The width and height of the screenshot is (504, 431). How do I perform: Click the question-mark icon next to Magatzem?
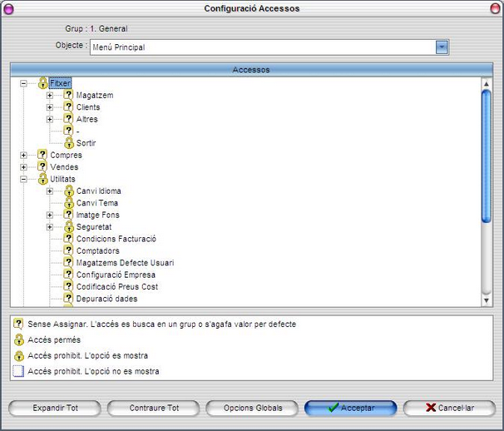[68, 95]
